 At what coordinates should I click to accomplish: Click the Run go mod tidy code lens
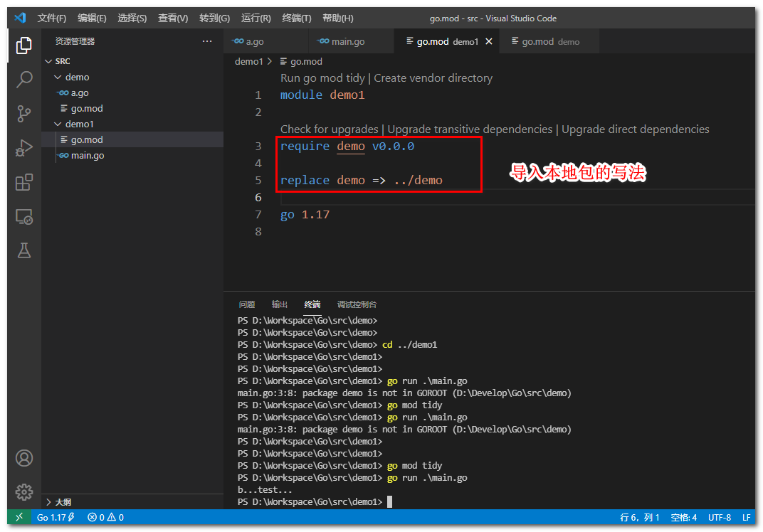pos(322,78)
